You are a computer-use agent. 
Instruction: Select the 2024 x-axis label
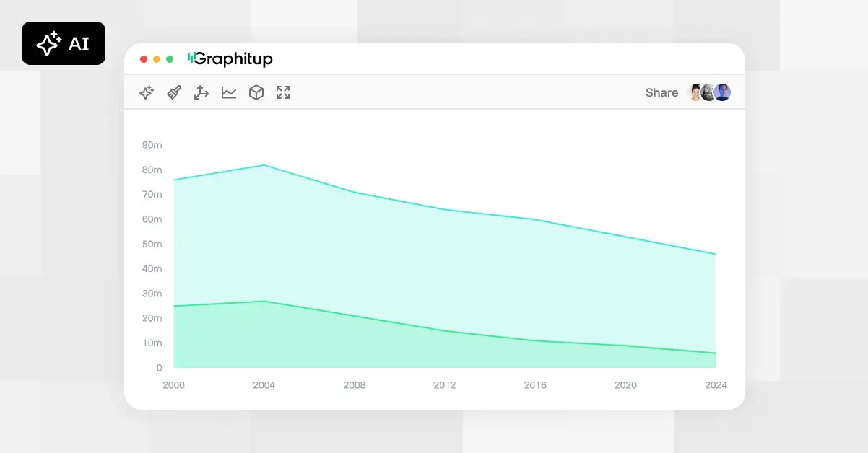click(716, 385)
